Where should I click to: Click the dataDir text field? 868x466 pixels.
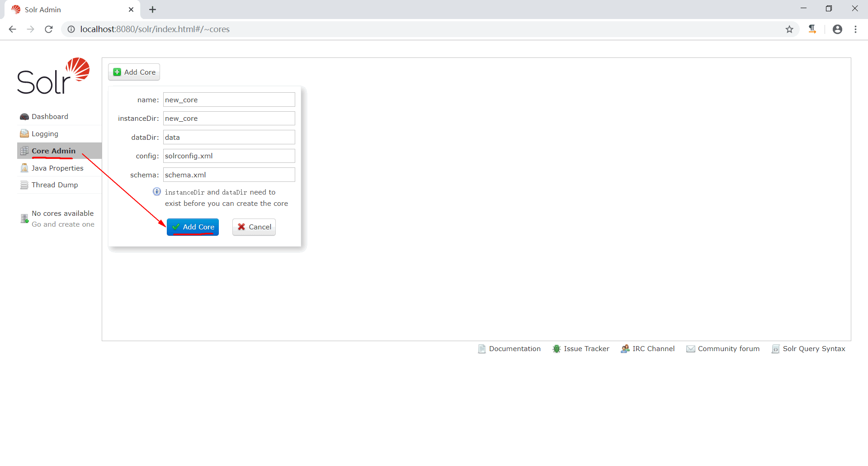(229, 137)
